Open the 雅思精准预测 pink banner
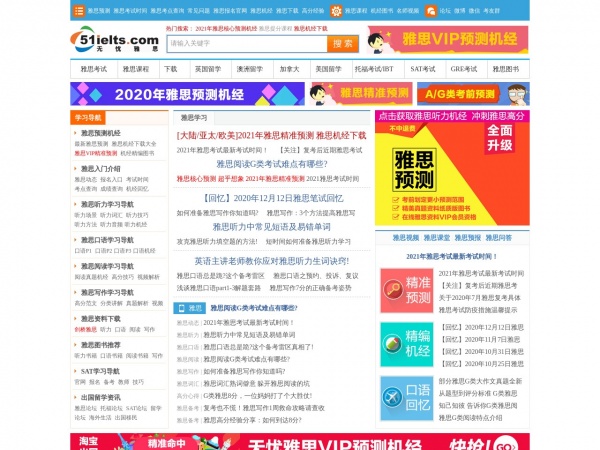Screen dimensions: 600x450 click(361, 94)
